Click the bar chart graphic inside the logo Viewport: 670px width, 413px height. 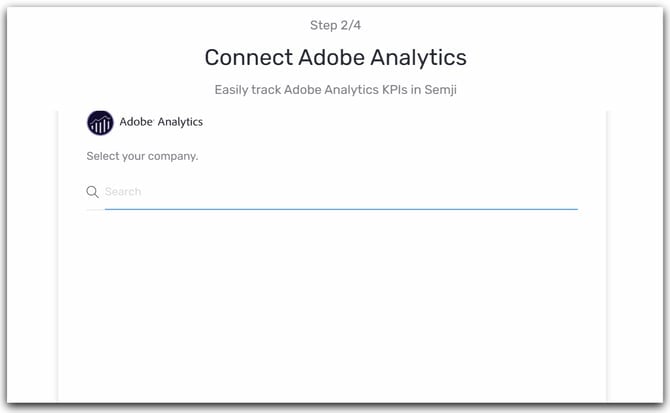pyautogui.click(x=101, y=126)
